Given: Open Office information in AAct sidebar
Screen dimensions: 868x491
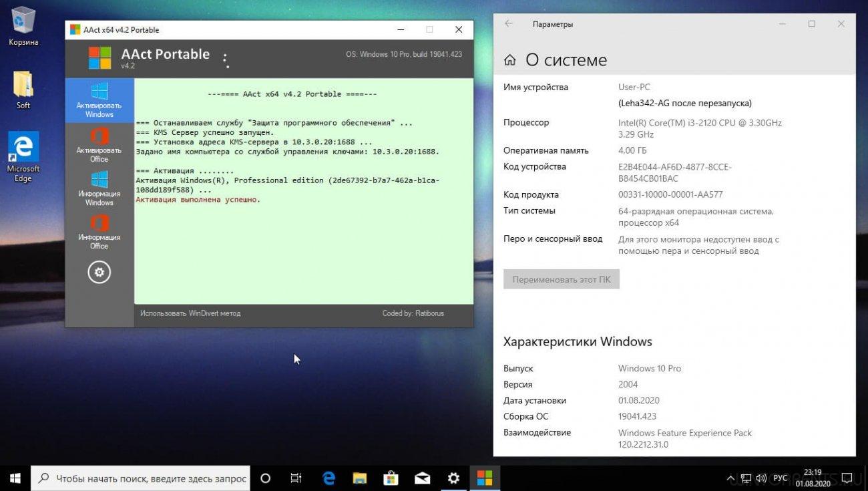Looking at the screenshot, I should pyautogui.click(x=99, y=232).
